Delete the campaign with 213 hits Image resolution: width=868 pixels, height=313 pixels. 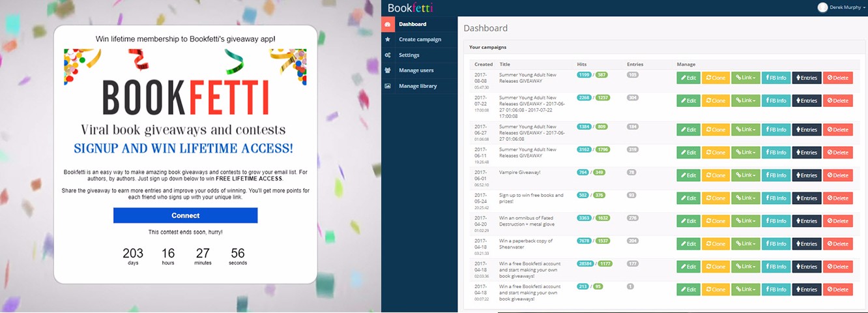tap(837, 290)
